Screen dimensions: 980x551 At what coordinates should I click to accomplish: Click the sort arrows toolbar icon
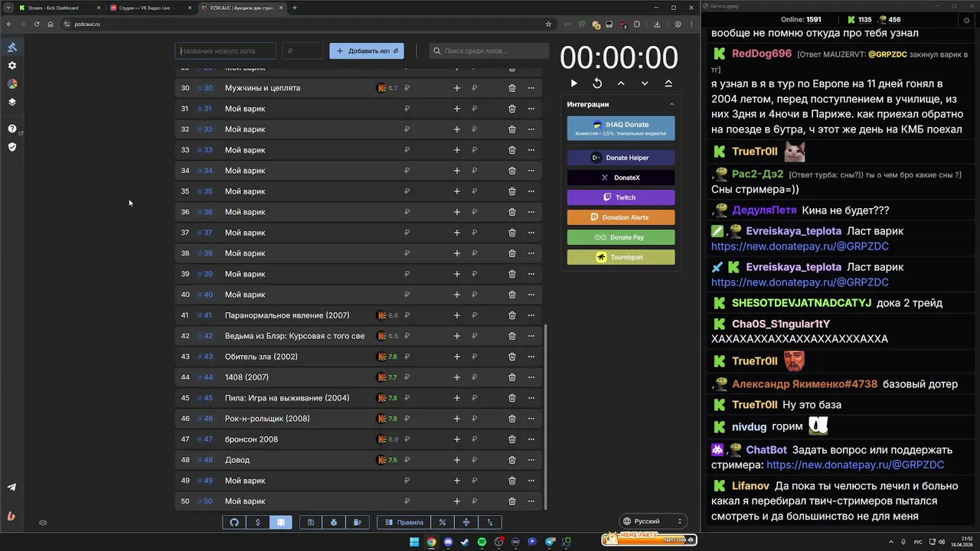(x=490, y=522)
